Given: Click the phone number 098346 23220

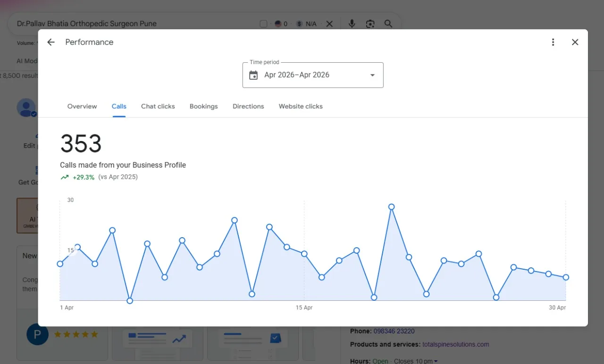Looking at the screenshot, I should click(394, 331).
